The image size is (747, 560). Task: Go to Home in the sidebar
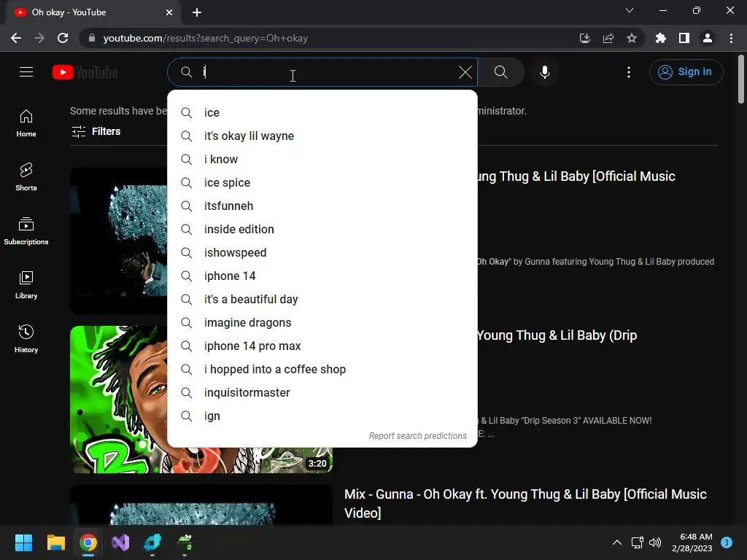[x=26, y=123]
